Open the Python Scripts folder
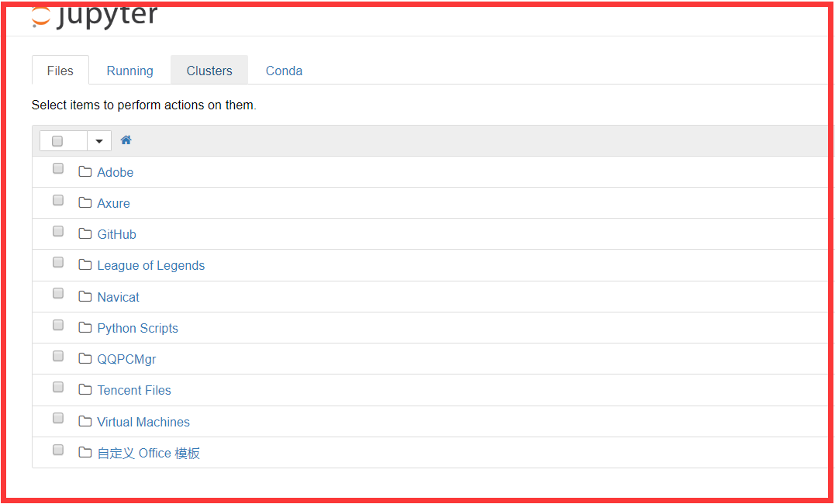 pos(137,328)
